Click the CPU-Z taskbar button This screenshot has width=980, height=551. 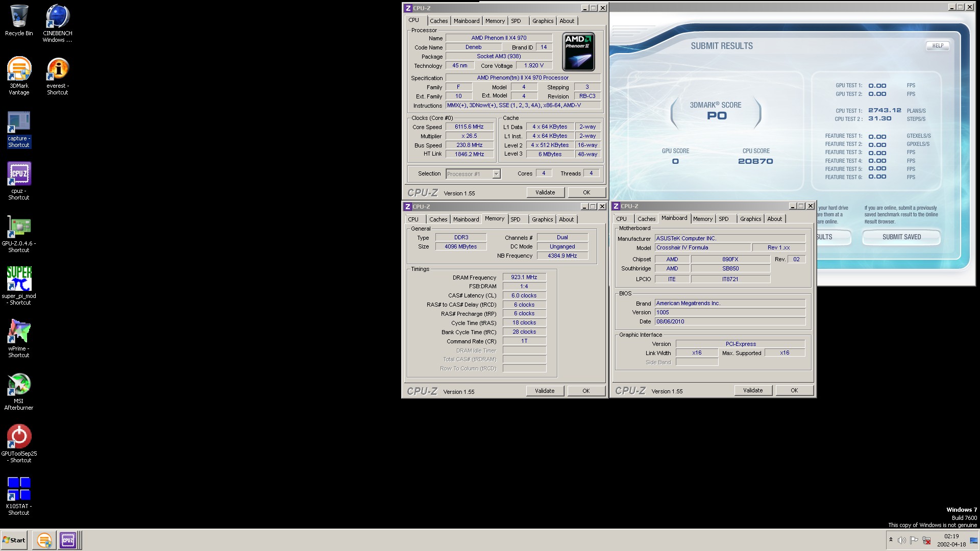click(68, 540)
